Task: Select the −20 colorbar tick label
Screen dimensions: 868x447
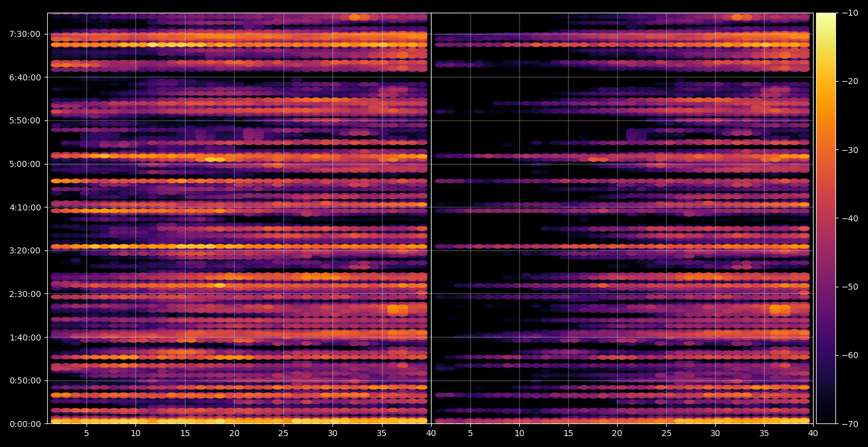Action: tap(849, 82)
